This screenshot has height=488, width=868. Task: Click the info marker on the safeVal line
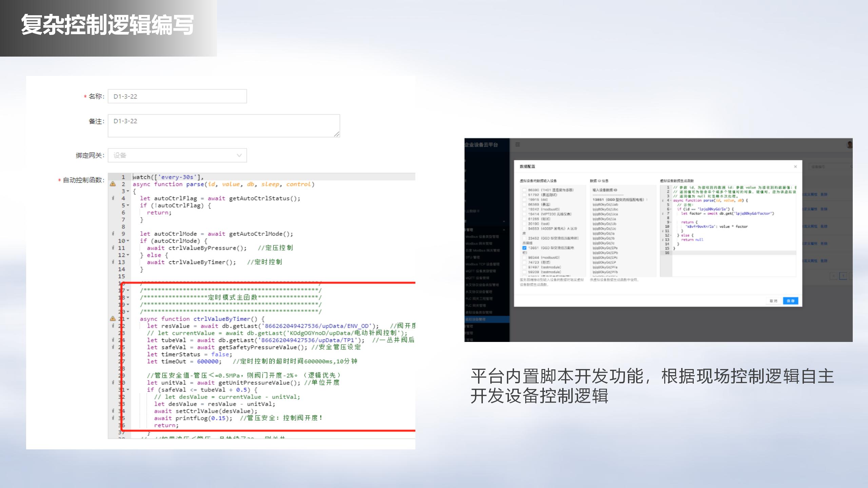pyautogui.click(x=113, y=347)
